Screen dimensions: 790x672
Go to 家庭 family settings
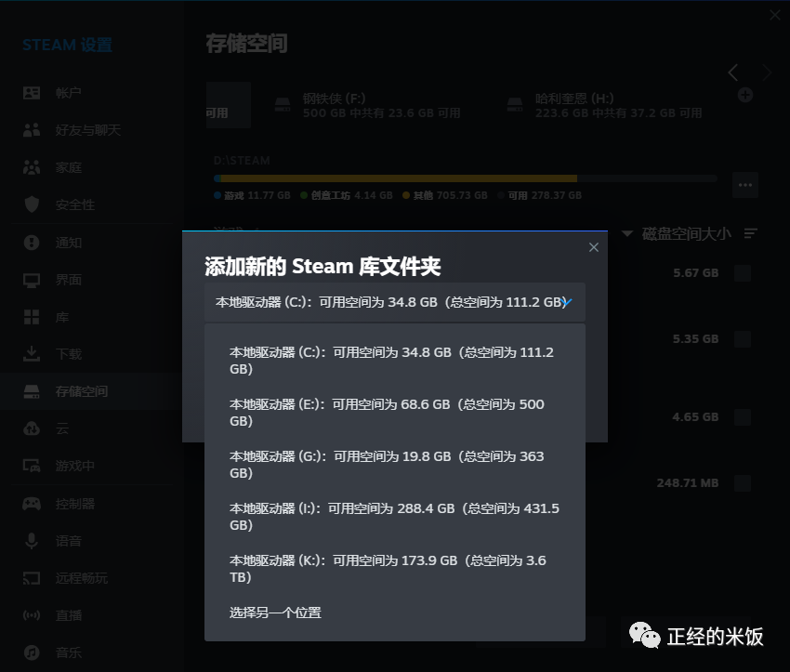pos(91,167)
